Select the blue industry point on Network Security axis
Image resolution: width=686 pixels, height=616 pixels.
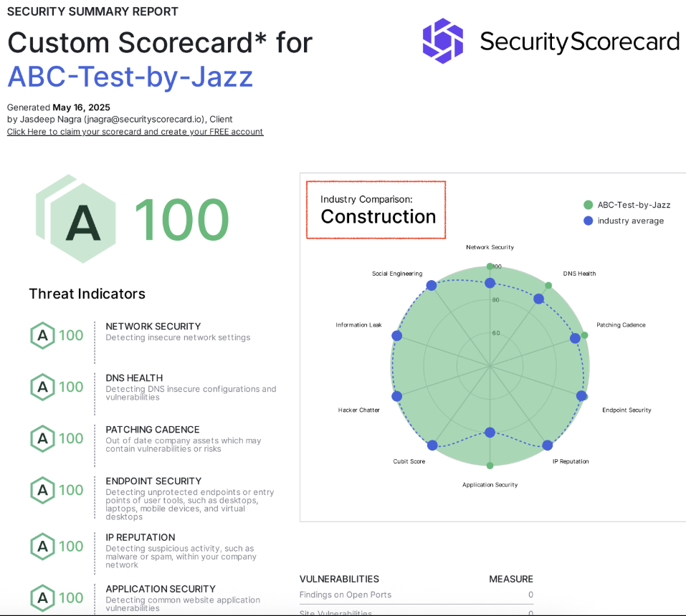(x=490, y=283)
